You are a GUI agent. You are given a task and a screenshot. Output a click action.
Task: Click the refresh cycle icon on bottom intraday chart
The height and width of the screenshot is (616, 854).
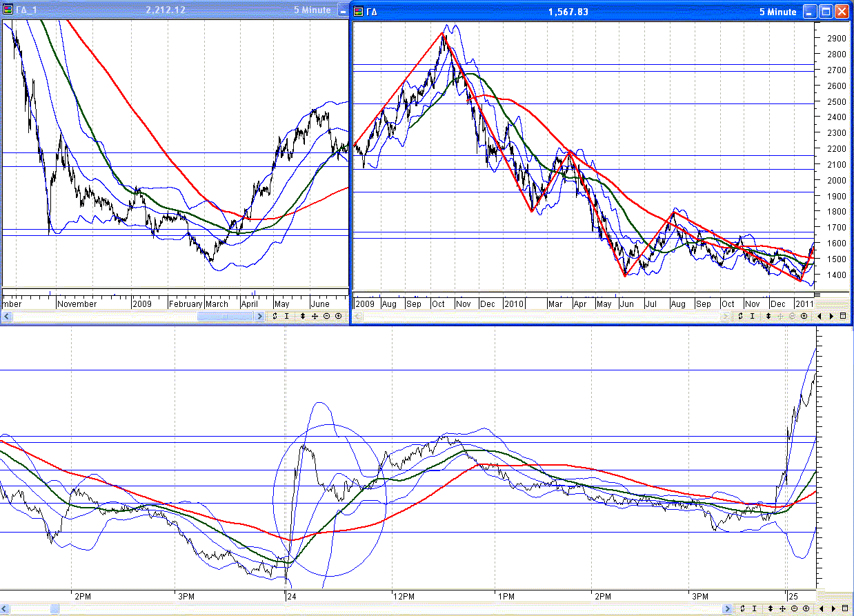pyautogui.click(x=743, y=608)
